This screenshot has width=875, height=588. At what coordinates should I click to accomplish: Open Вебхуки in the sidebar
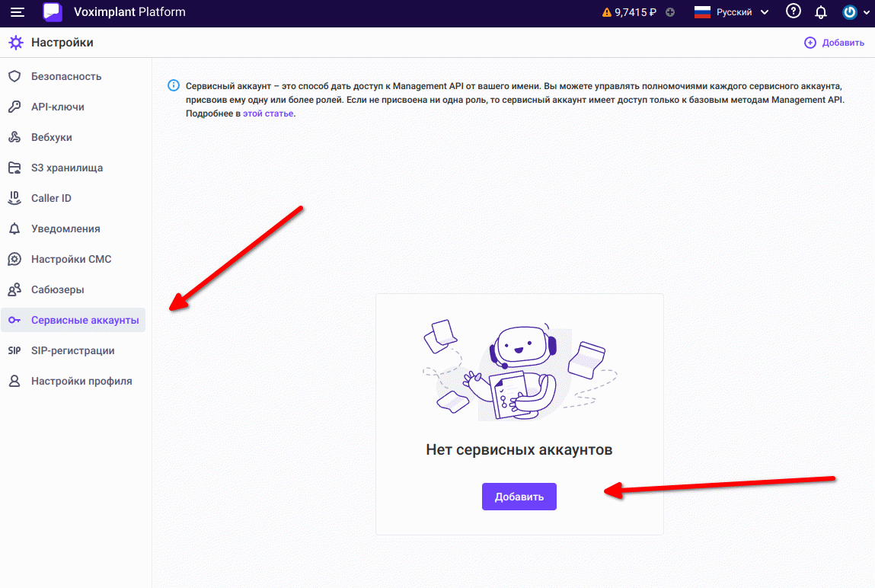point(51,137)
